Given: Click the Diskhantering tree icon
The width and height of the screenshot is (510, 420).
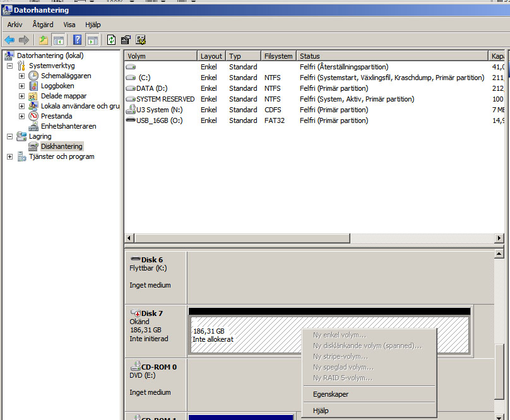Looking at the screenshot, I should click(x=33, y=146).
